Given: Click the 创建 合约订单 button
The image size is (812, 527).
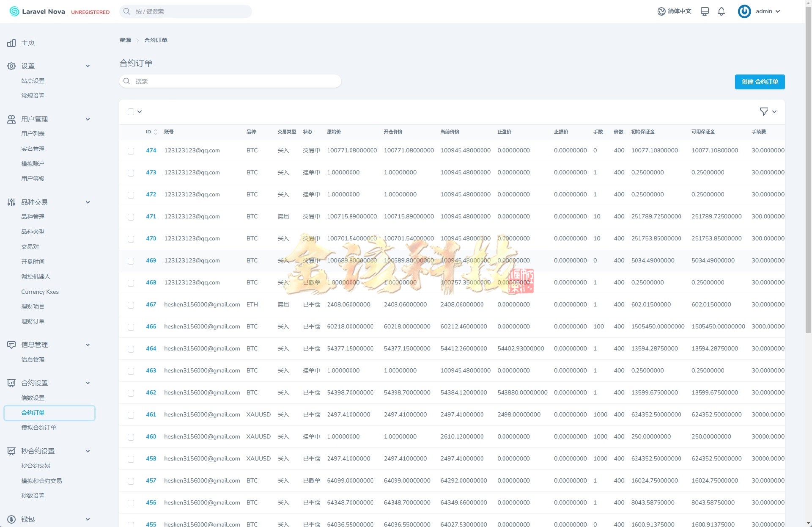Looking at the screenshot, I should [760, 82].
